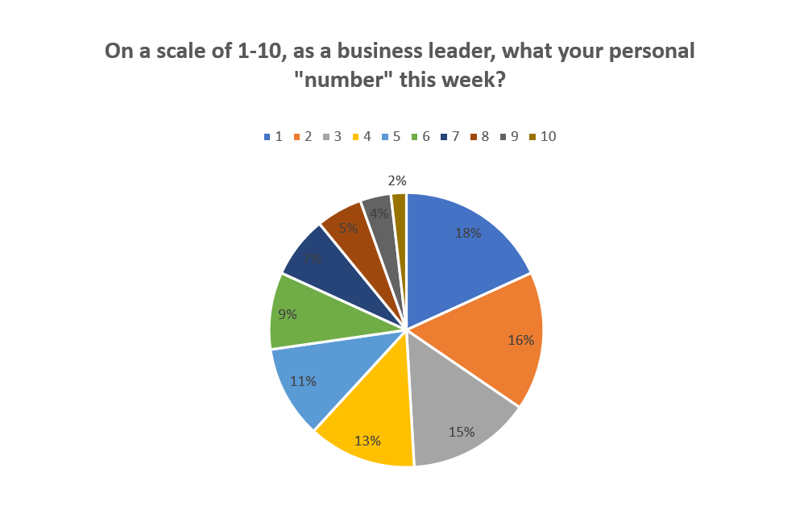Select the light blue 11% pie slice
The width and height of the screenshot is (812, 522).
310,379
